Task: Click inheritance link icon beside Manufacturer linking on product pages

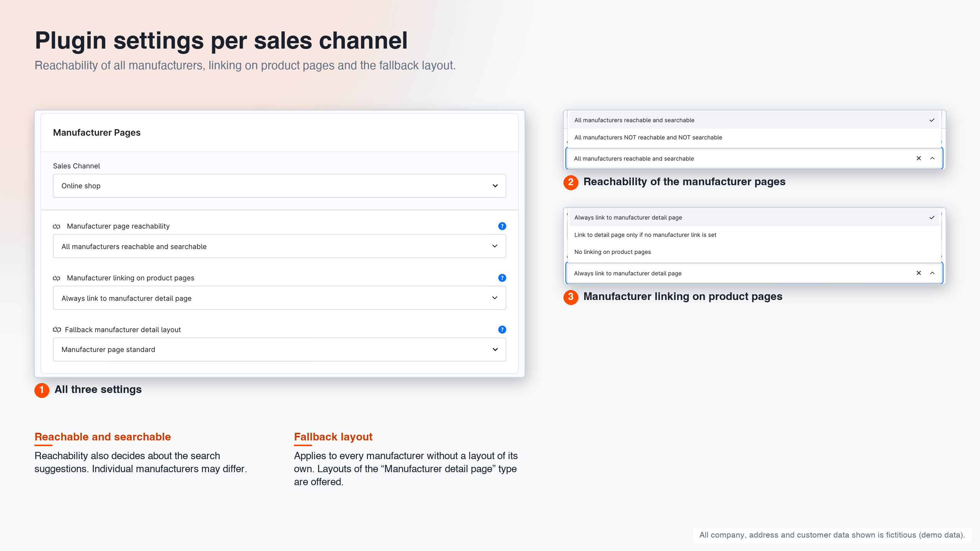Action: tap(57, 278)
